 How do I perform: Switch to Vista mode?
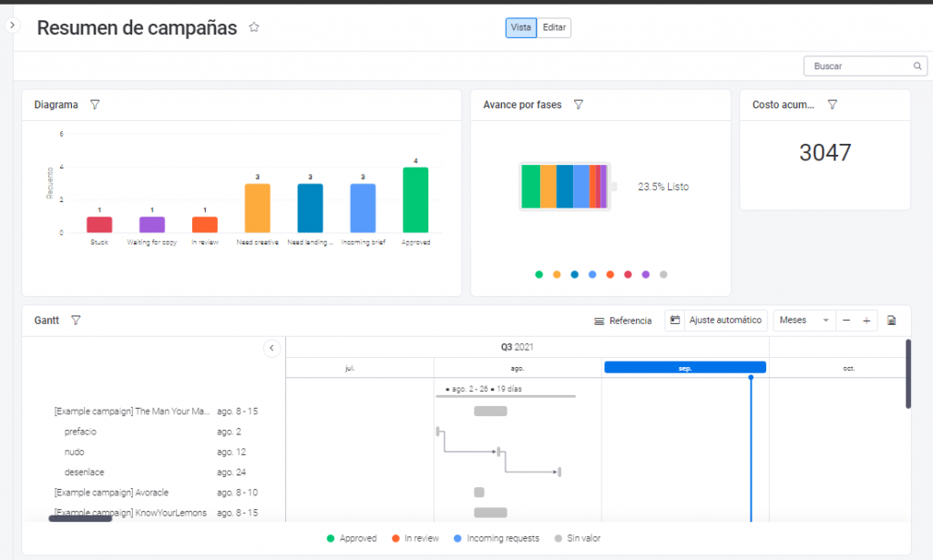[520, 28]
